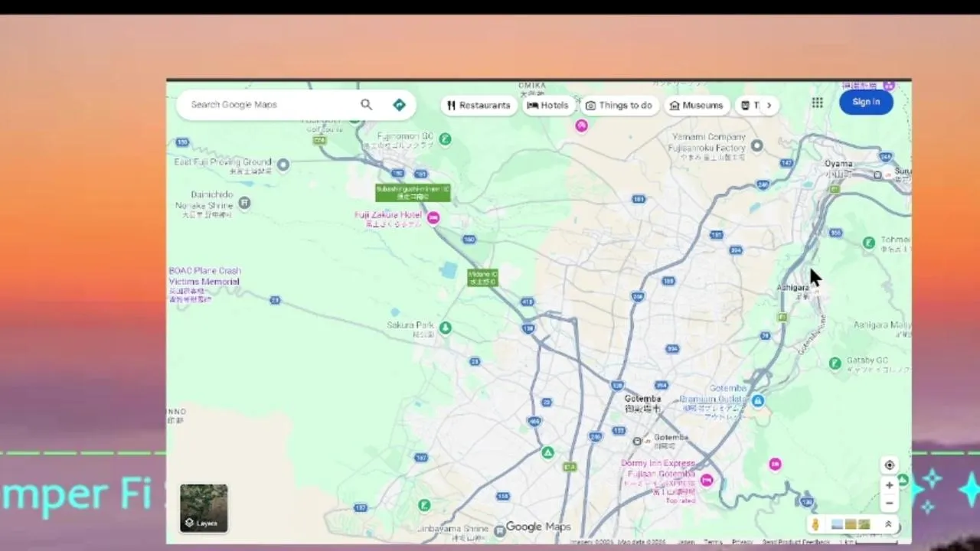Click the Midono IC green sign

point(483,278)
